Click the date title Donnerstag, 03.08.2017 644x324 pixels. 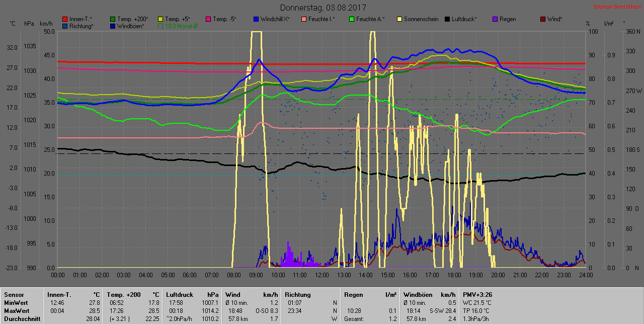[x=323, y=8]
